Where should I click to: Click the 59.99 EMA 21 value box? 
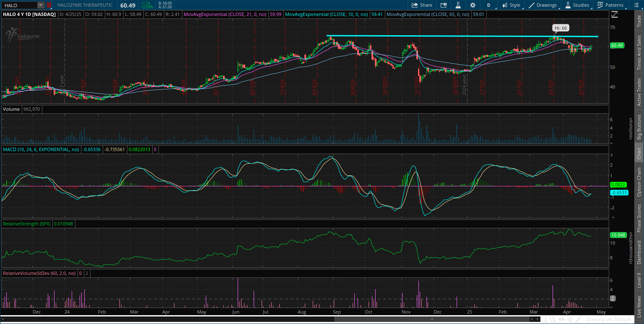tap(276, 14)
